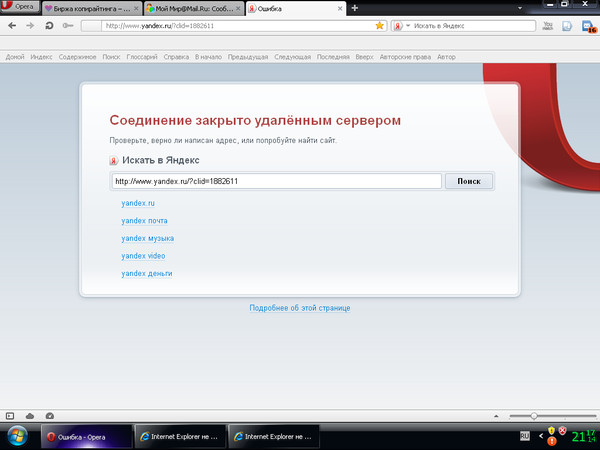The height and width of the screenshot is (450, 600).
Task: Click the red X alert tray icon
Action: [x=562, y=431]
